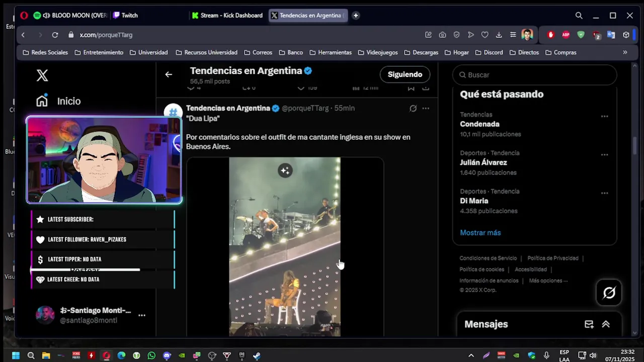Click the image edit sparkle icon on video
The image size is (644, 362).
click(285, 170)
